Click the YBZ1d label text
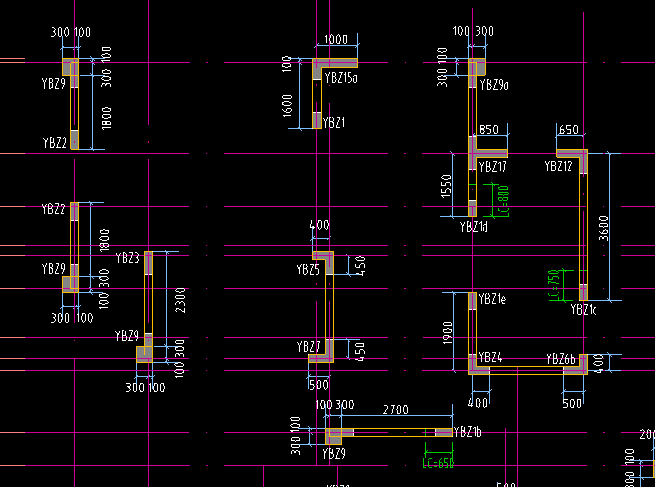Viewport: 655px width, 487px height. pos(474,227)
